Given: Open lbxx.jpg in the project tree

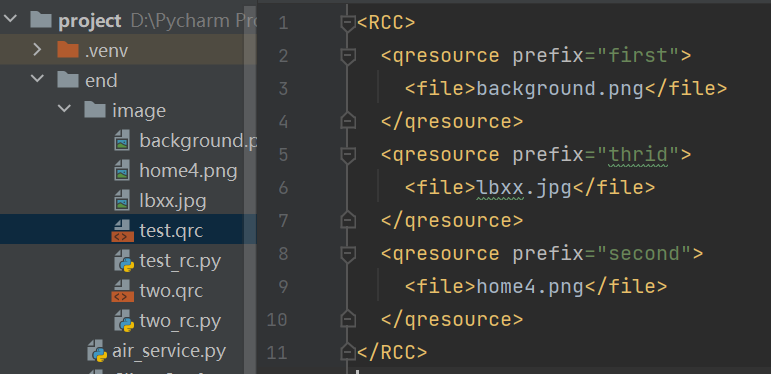Looking at the screenshot, I should (173, 201).
